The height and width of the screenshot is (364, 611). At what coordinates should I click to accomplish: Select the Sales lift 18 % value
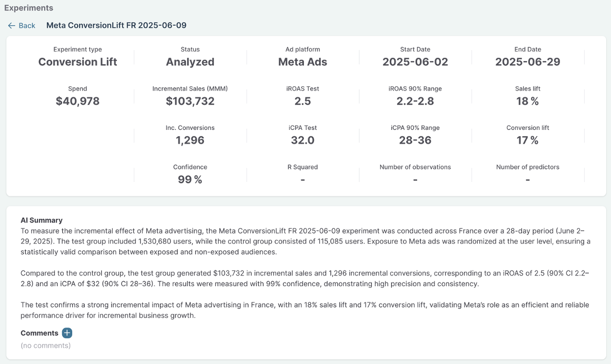point(527,101)
